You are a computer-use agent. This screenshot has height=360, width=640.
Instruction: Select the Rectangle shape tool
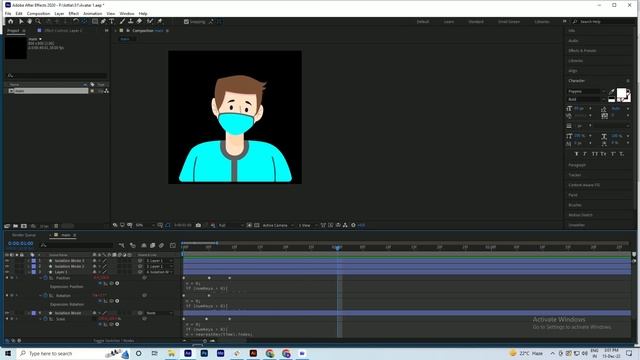(95, 22)
